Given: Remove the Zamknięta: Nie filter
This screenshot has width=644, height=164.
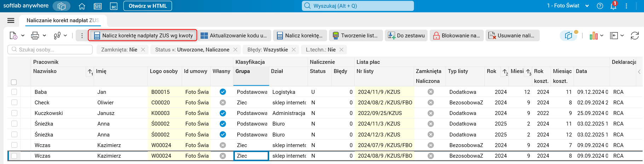Looking at the screenshot, I should (143, 50).
